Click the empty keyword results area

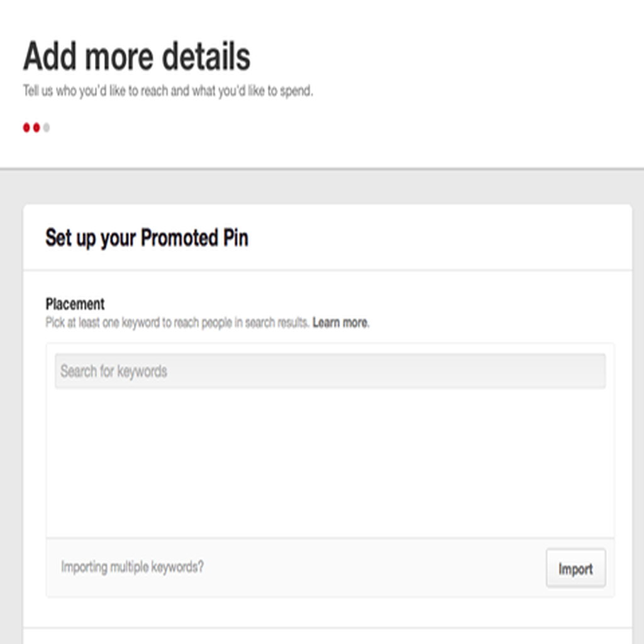330,462
